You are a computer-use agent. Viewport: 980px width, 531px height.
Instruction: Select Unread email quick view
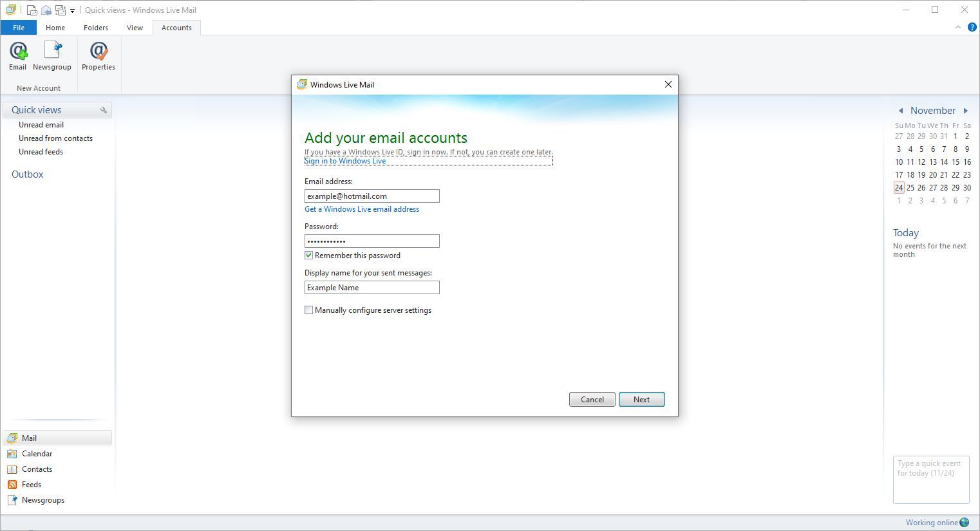pos(41,125)
